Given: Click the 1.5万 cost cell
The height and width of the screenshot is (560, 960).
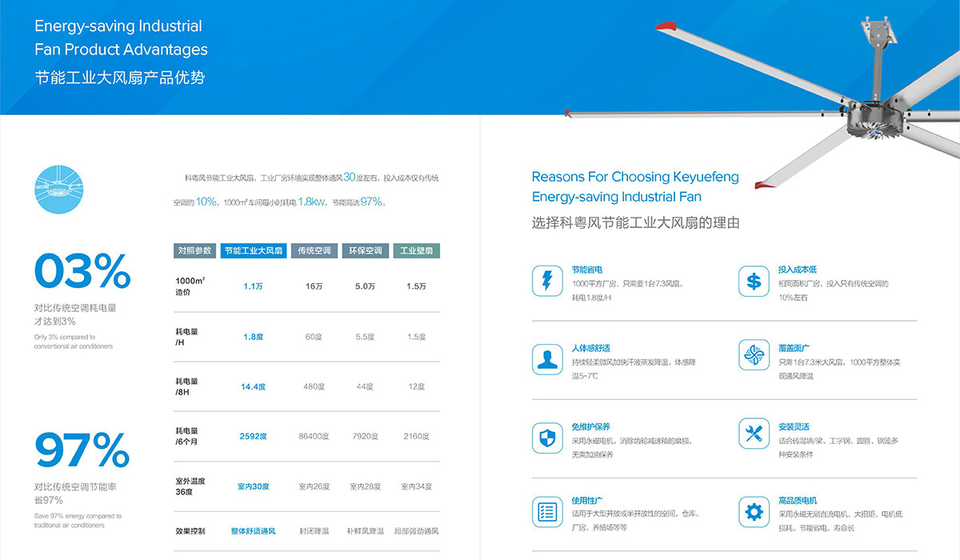Looking at the screenshot, I should pyautogui.click(x=416, y=286).
